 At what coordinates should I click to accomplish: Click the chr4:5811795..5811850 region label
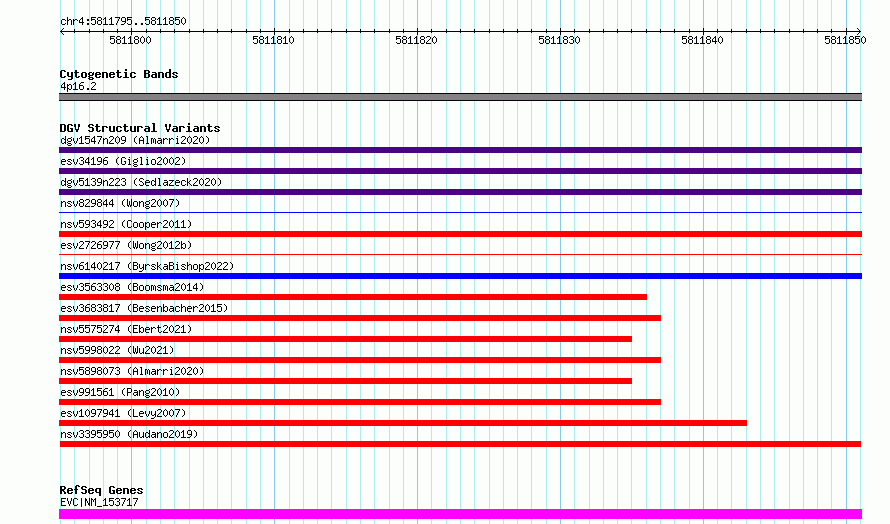123,21
